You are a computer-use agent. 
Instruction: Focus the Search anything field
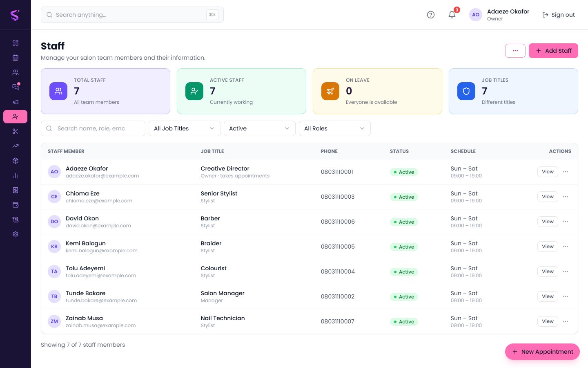[132, 15]
